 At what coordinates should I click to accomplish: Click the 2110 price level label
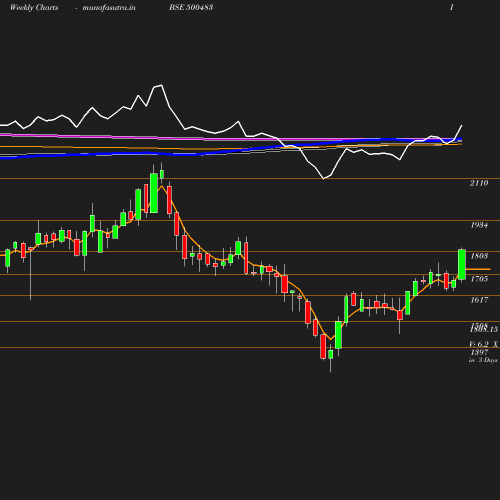coord(479,183)
